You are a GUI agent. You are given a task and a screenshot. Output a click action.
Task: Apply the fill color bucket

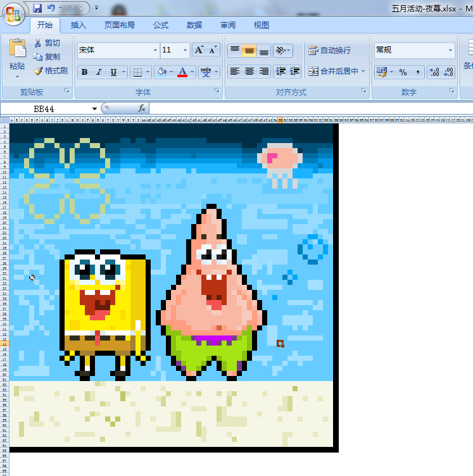(161, 72)
